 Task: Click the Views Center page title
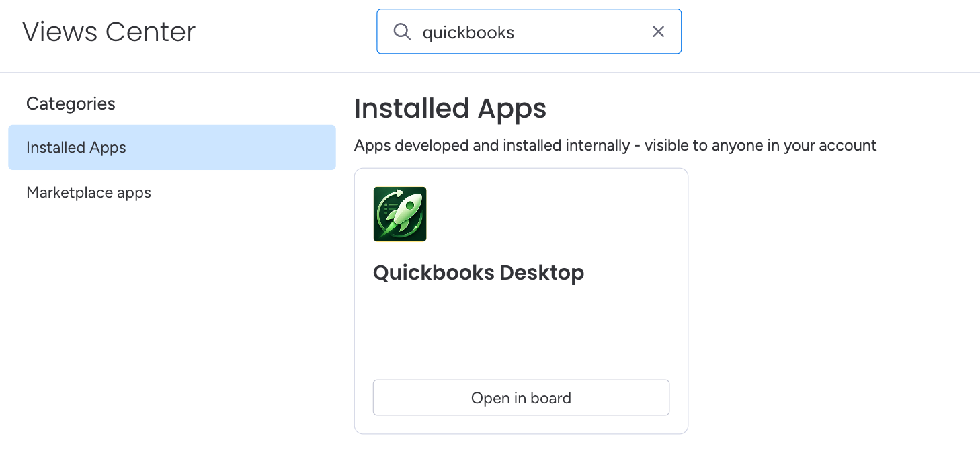point(109,32)
